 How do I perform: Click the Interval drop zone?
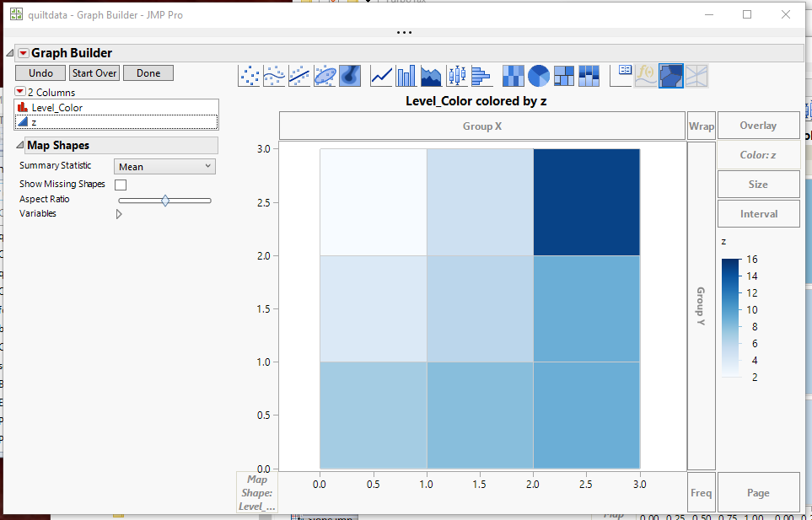click(x=758, y=214)
